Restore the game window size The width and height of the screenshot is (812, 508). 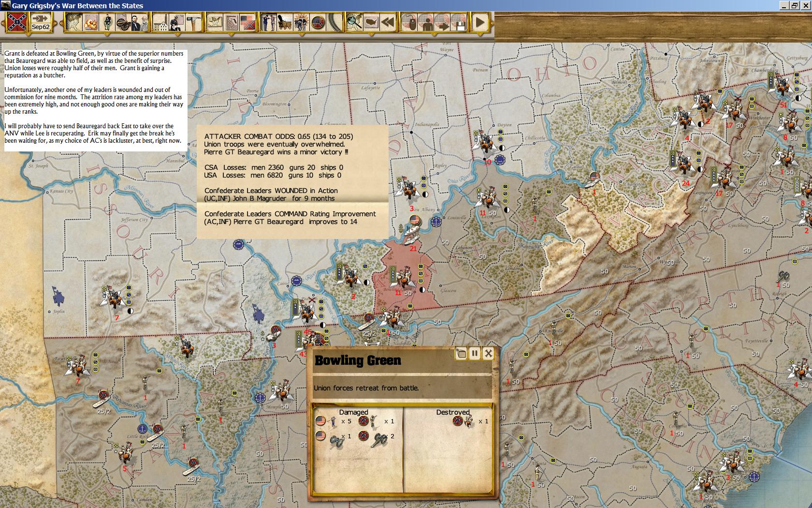[x=794, y=5]
